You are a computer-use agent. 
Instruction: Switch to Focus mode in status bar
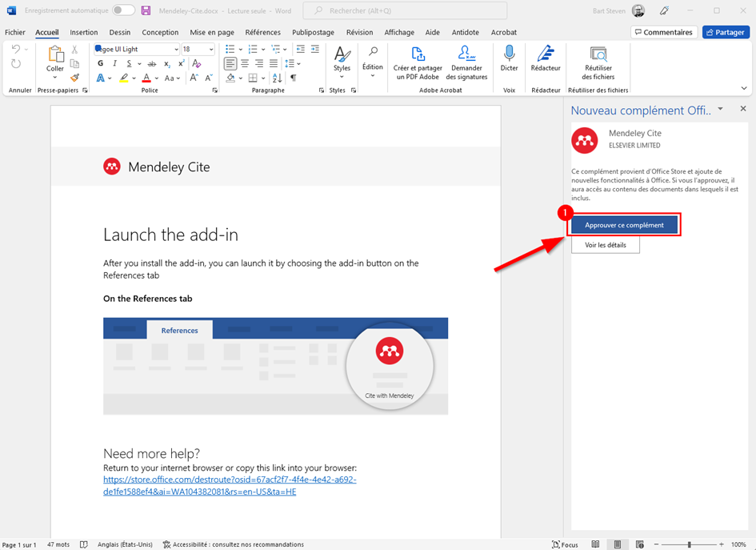pos(565,544)
